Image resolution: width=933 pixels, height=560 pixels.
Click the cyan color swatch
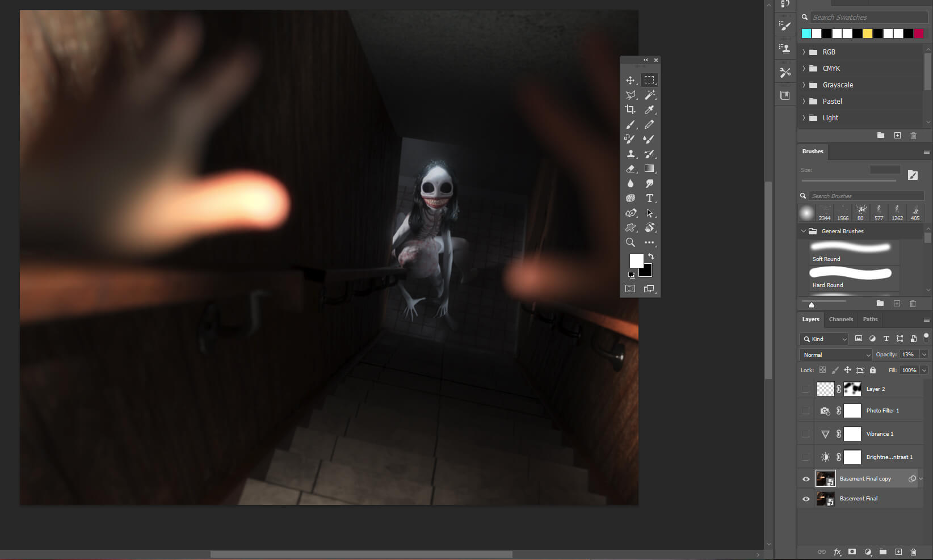[806, 33]
